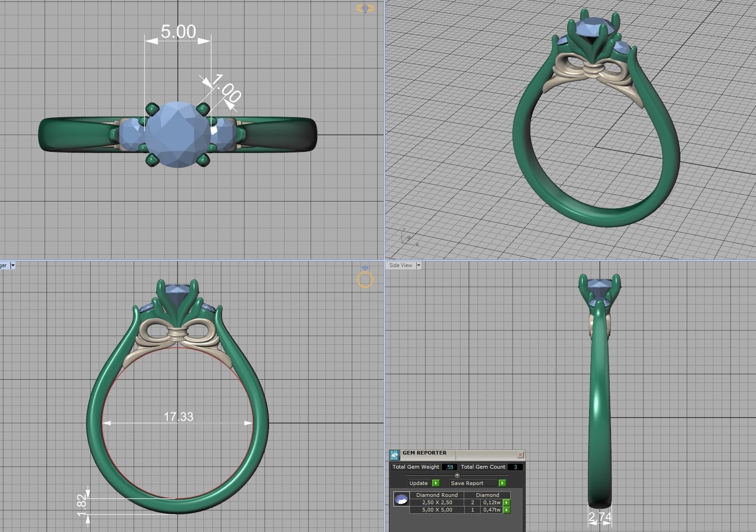Screen dimensions: 756x532
Task: Click the GEM REPORTER title bar text
Action: pyautogui.click(x=425, y=453)
